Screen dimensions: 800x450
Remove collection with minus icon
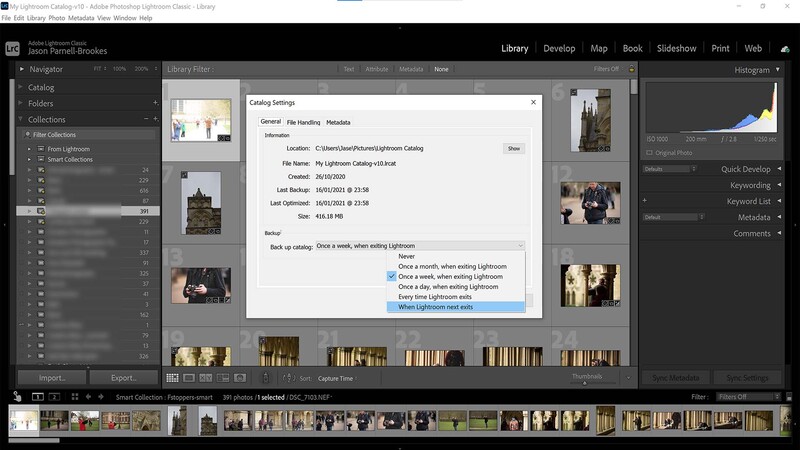pos(146,119)
